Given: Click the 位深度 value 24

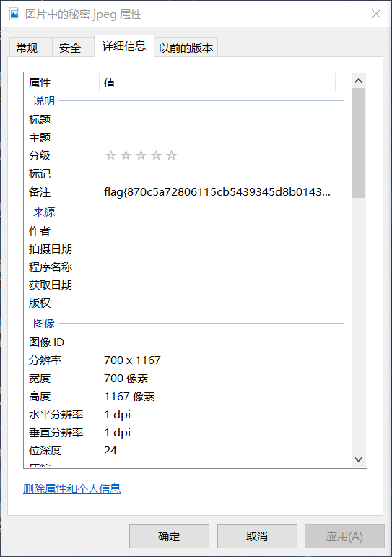Looking at the screenshot, I should pos(110,450).
